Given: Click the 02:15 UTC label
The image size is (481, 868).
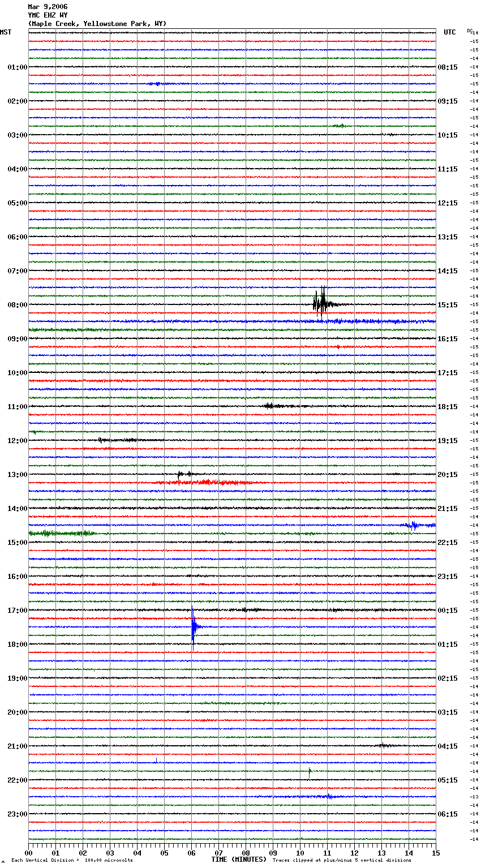Looking at the screenshot, I should (x=448, y=678).
